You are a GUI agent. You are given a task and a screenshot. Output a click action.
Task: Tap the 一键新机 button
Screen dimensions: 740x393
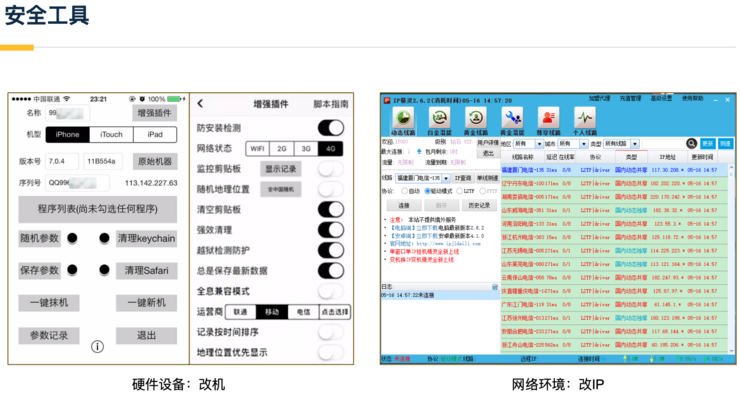pyautogui.click(x=146, y=302)
